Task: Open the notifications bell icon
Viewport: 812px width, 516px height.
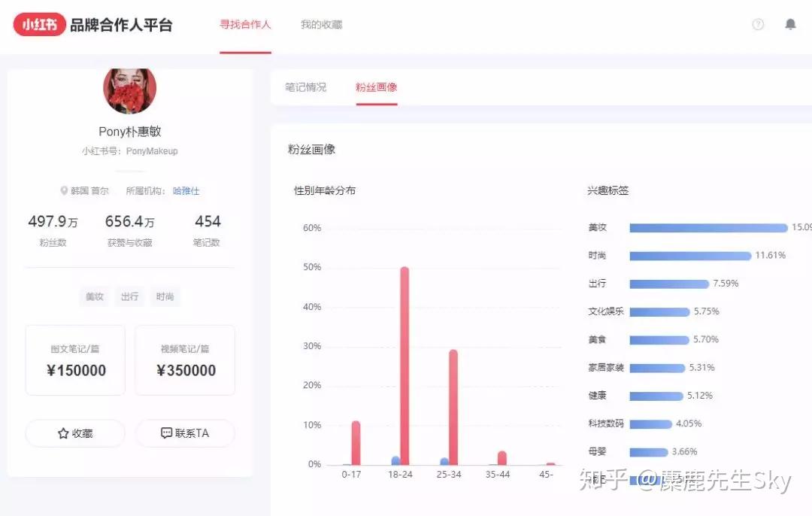Action: pos(790,24)
